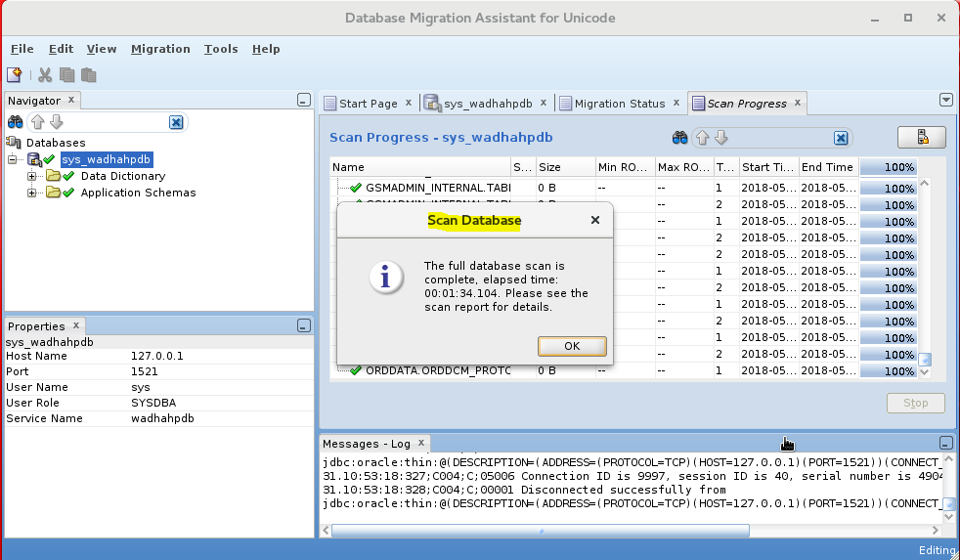Click the Port value 1521
The width and height of the screenshot is (960, 560).
pyautogui.click(x=144, y=371)
